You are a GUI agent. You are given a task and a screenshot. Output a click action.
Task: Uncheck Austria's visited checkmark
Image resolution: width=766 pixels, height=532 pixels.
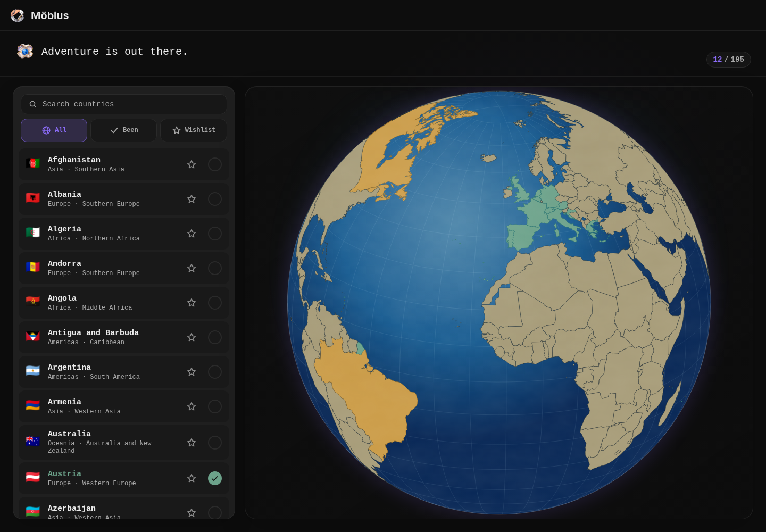pyautogui.click(x=215, y=478)
